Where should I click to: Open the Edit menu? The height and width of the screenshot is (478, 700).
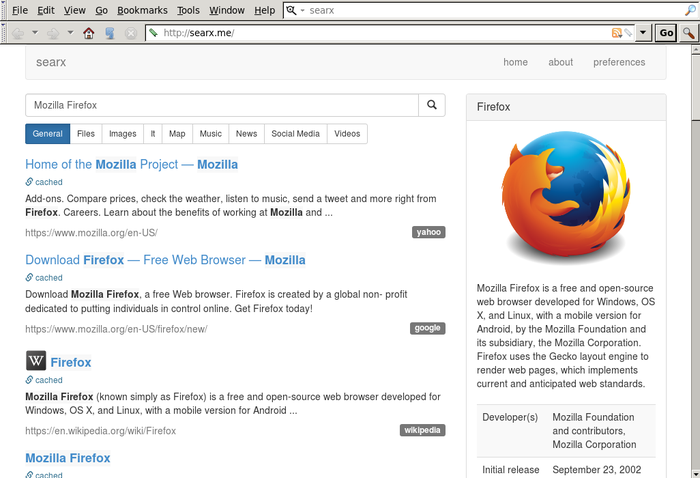[46, 10]
